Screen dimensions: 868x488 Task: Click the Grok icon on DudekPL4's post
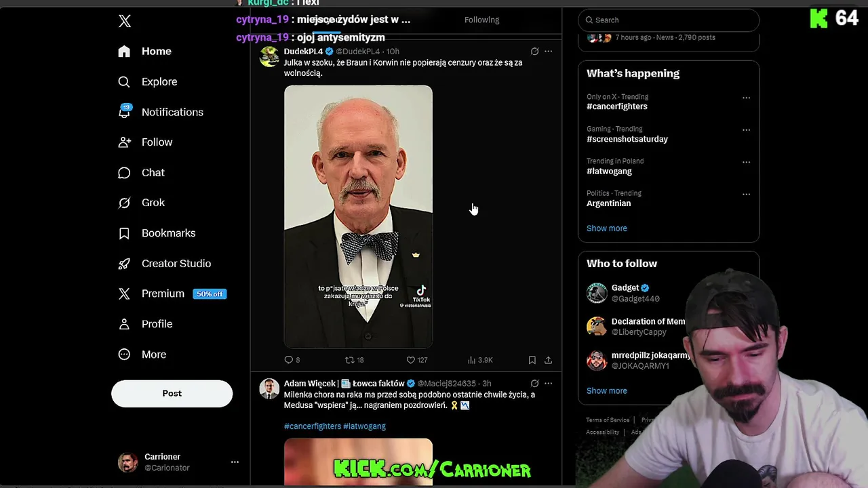click(x=534, y=52)
